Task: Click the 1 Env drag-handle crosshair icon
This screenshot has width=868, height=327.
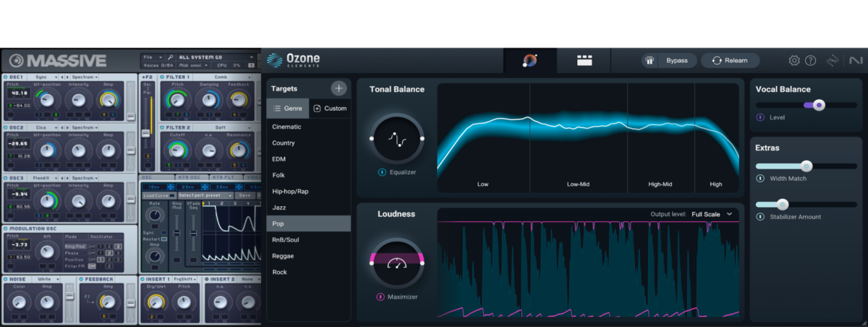Action: point(171,187)
